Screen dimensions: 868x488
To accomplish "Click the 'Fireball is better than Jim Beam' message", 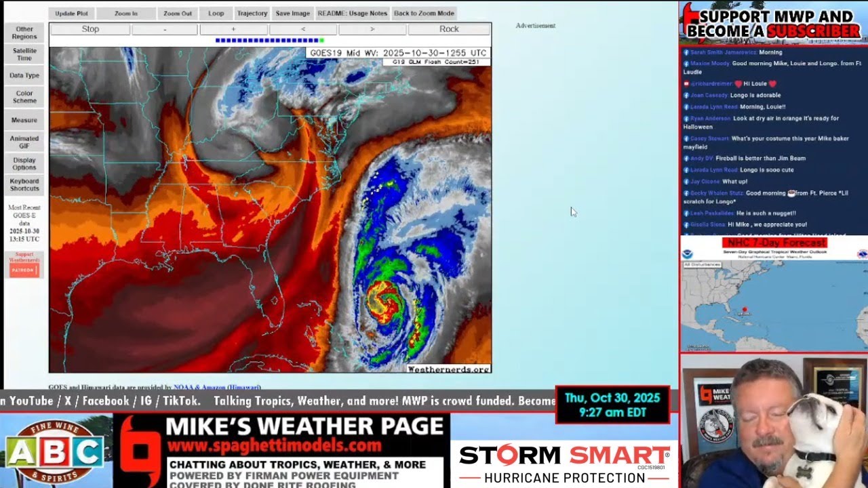I will click(762, 159).
